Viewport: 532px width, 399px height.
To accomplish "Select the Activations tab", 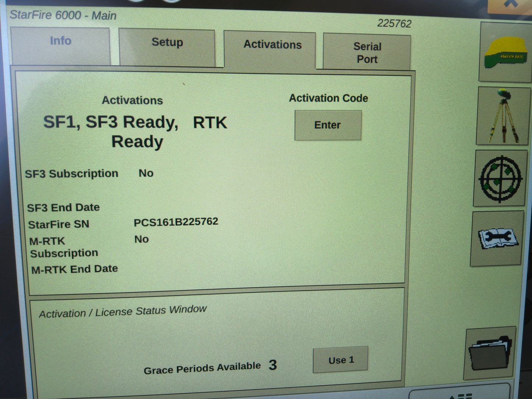I will [271, 50].
